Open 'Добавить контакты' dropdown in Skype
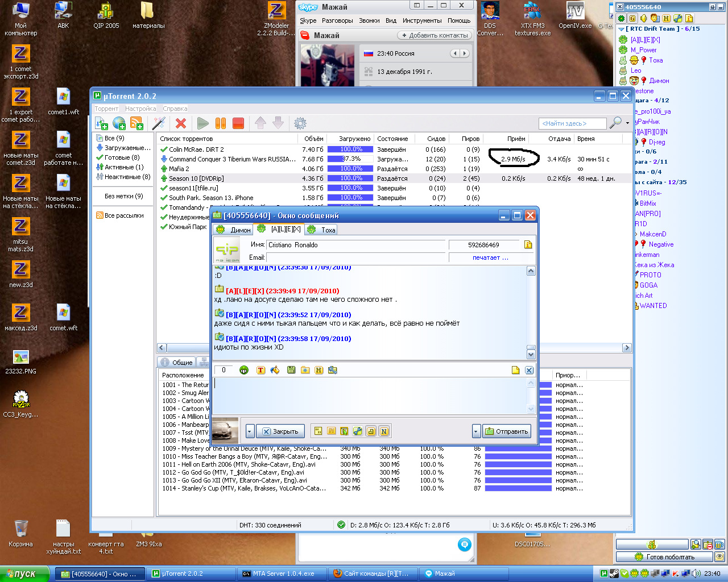The width and height of the screenshot is (728, 582). pyautogui.click(x=434, y=35)
